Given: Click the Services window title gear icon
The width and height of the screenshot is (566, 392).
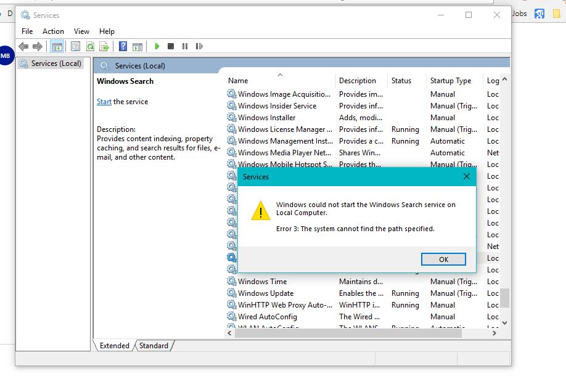Looking at the screenshot, I should (25, 15).
